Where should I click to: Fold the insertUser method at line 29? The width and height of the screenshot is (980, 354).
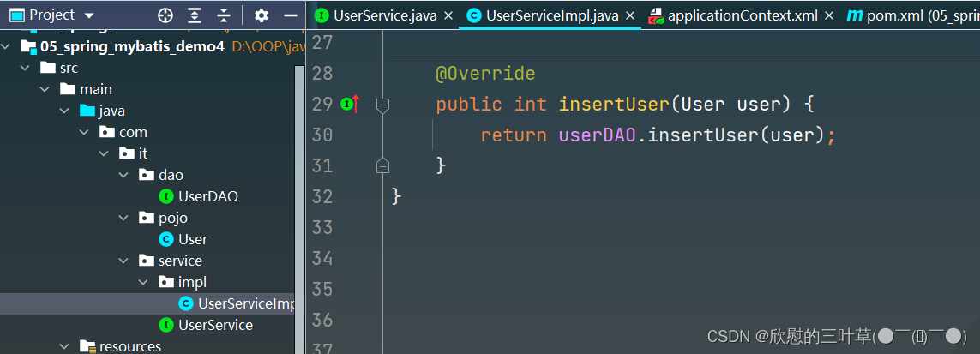pos(383,106)
